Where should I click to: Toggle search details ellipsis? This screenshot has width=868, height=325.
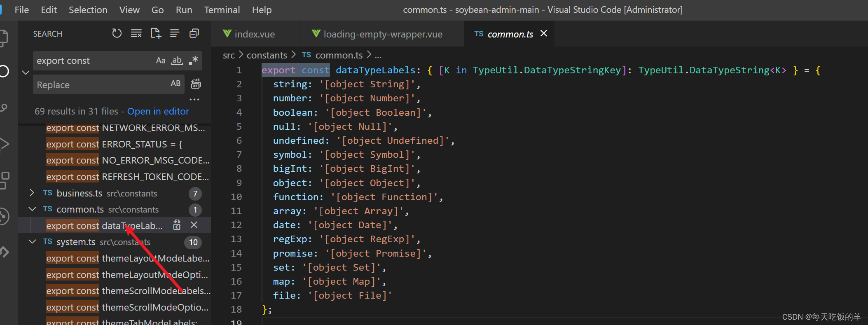[194, 99]
